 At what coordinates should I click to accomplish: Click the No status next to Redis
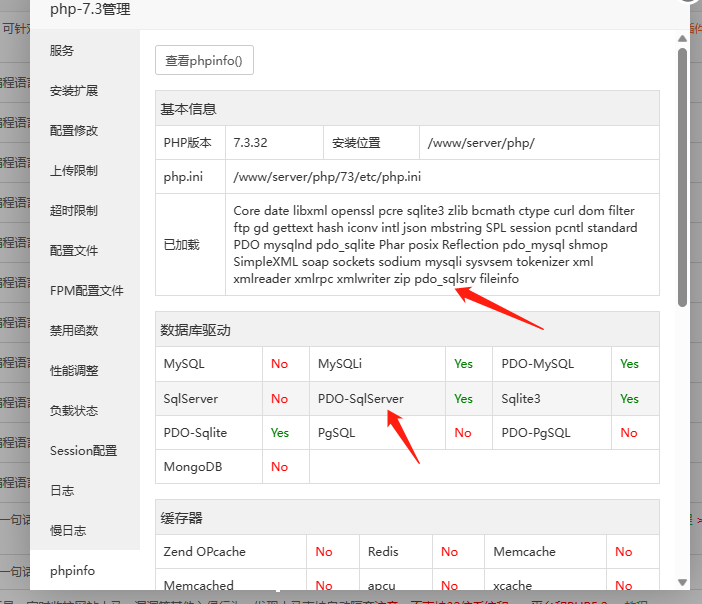[x=449, y=552]
